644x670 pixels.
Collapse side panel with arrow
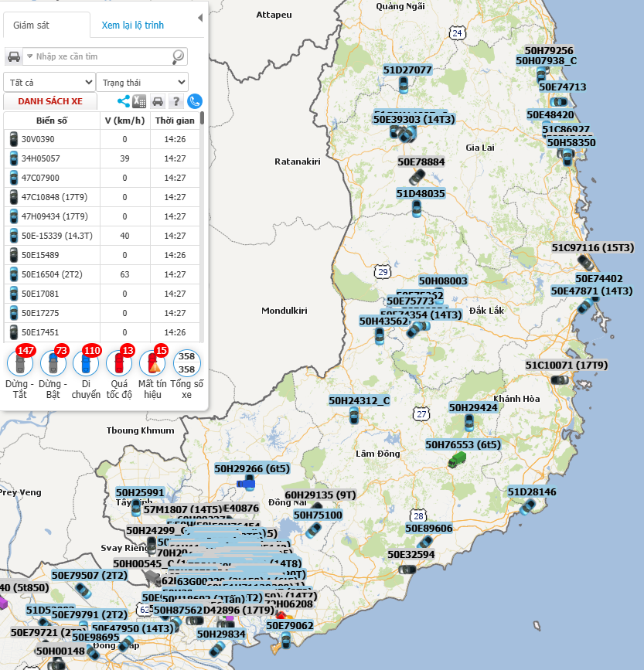(200, 18)
